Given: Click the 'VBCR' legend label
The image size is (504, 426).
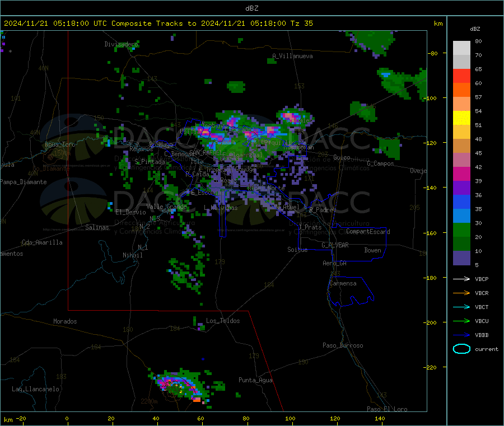Looking at the screenshot, I should pos(482,293).
